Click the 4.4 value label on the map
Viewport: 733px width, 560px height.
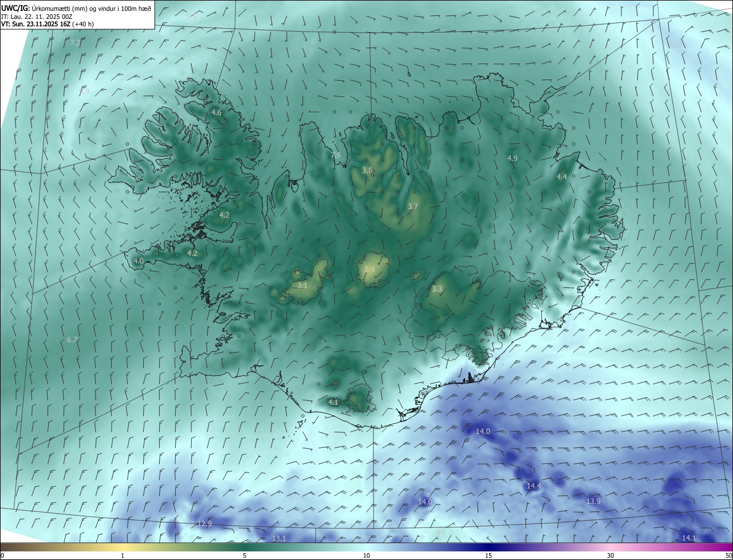(562, 177)
